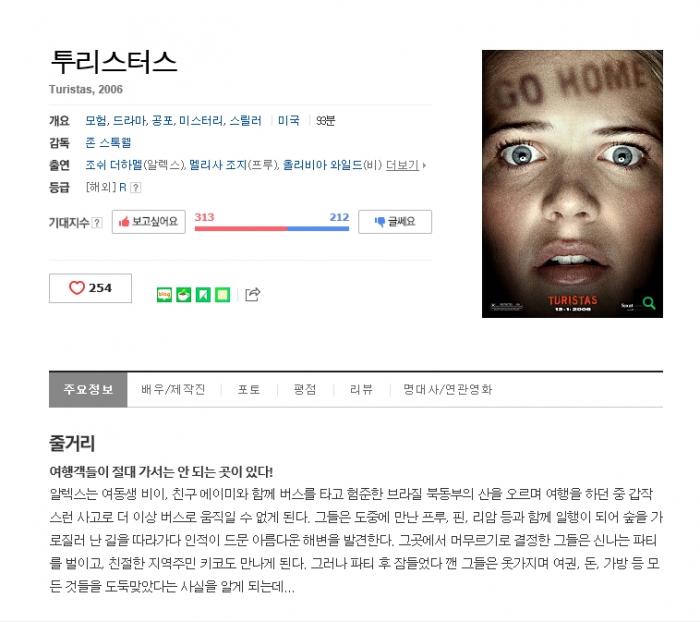Screen dimensions: 700x622
Task: Vote 글쎄요 thumbs-down button
Action: pyautogui.click(x=395, y=221)
